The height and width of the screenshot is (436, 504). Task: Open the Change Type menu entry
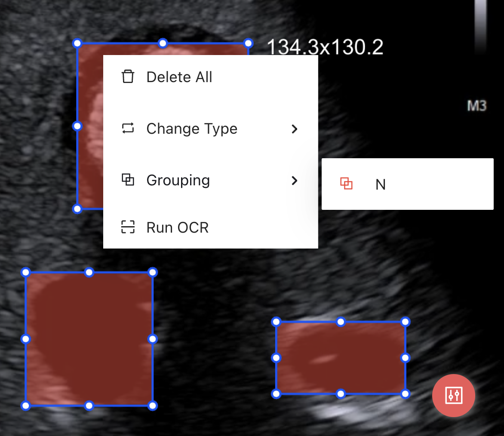click(x=192, y=129)
